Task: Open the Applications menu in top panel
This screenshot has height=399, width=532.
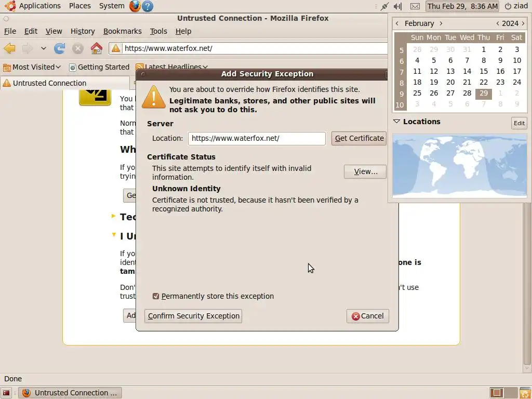Action: pyautogui.click(x=39, y=6)
